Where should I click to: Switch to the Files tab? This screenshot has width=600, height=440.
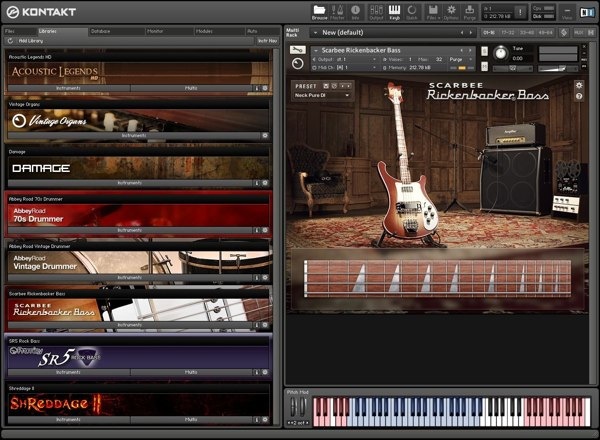[20, 31]
